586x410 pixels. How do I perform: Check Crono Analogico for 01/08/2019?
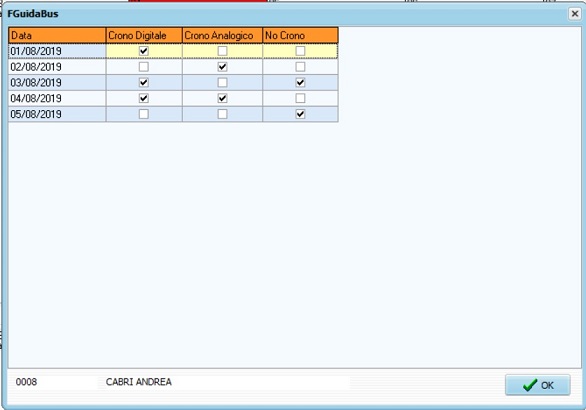click(222, 51)
